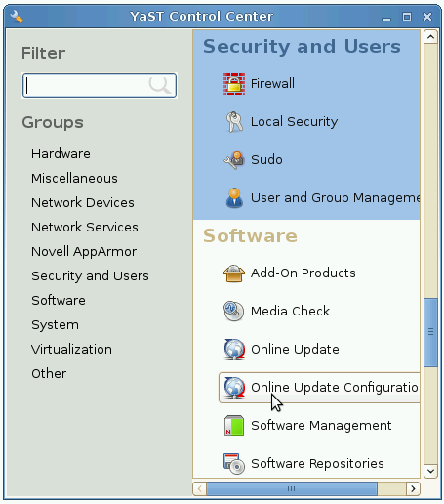Open the User and Group Management icon

234,198
